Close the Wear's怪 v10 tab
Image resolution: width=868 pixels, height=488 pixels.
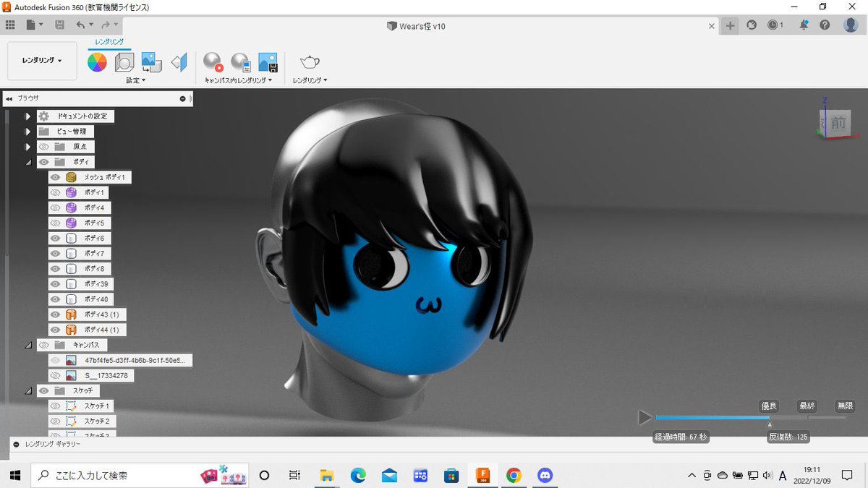click(x=712, y=25)
